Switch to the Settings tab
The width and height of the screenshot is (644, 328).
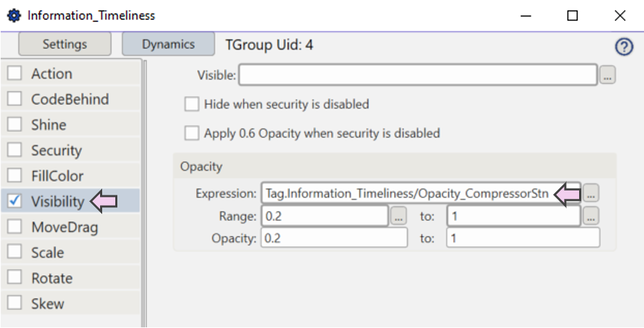(65, 44)
